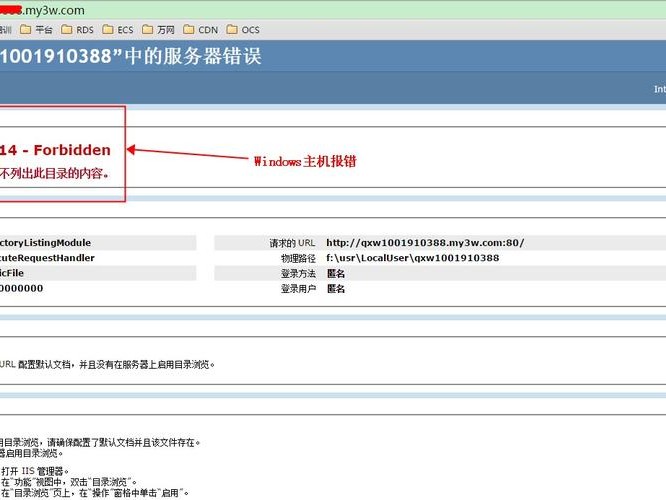This screenshot has width=666, height=500.
Task: Click the 双击"目录浏览" instruction step
Action: (68, 482)
